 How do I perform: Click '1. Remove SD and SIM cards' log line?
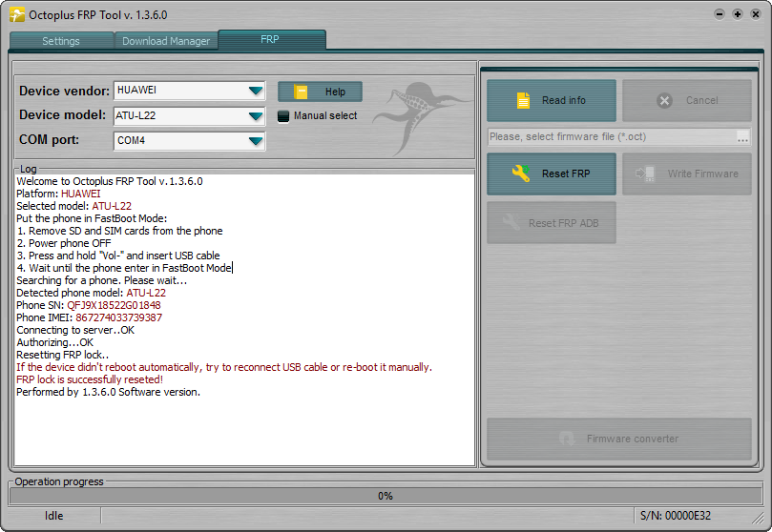[x=119, y=231]
